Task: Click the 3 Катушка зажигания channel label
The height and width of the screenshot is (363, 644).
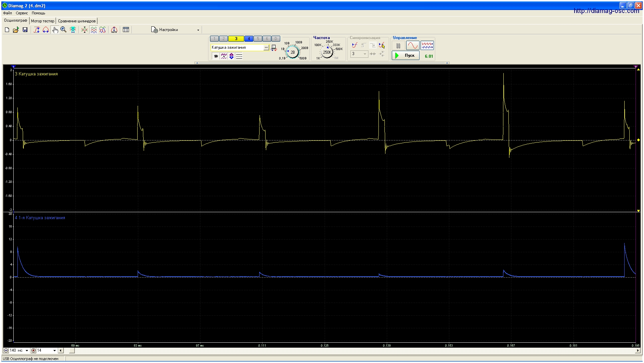Action: tap(36, 74)
